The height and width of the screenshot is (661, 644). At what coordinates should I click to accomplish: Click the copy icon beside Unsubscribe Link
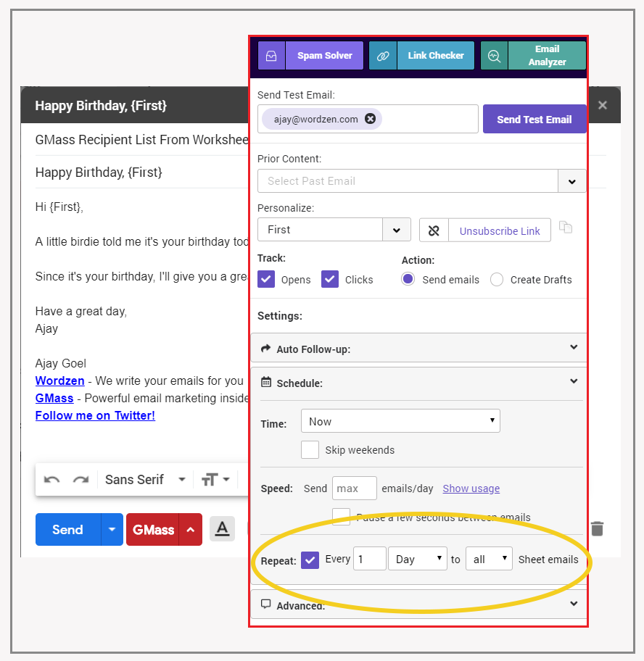click(x=566, y=228)
